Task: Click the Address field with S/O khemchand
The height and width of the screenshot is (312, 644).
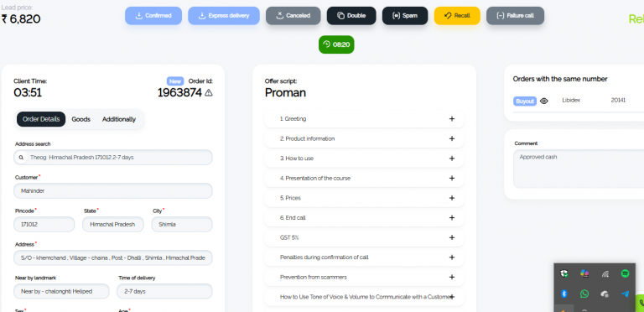Action: pos(113,258)
